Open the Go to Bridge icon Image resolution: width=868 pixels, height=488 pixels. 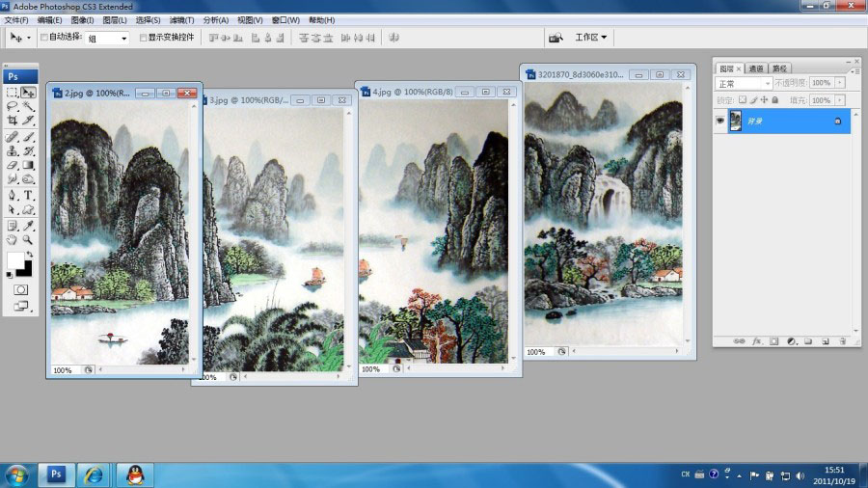(x=556, y=38)
